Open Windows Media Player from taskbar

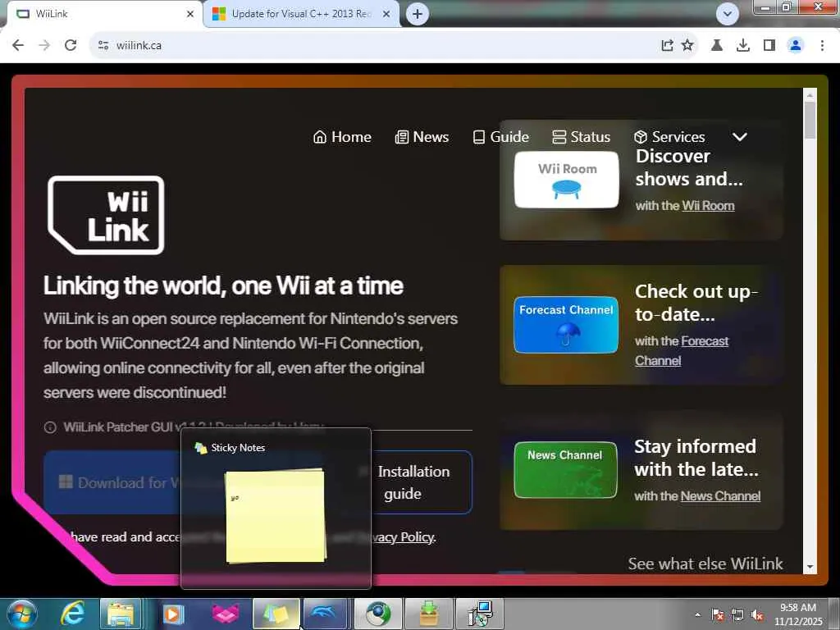tap(172, 614)
